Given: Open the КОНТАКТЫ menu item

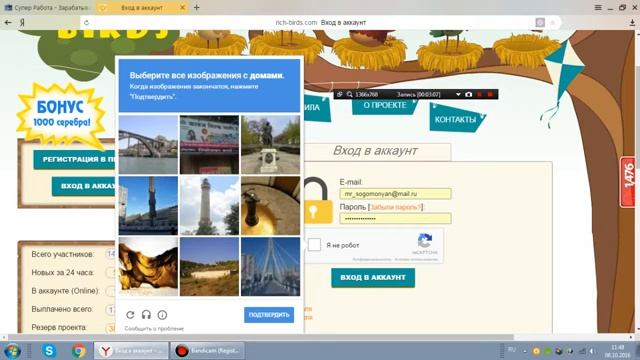Looking at the screenshot, I should [456, 120].
